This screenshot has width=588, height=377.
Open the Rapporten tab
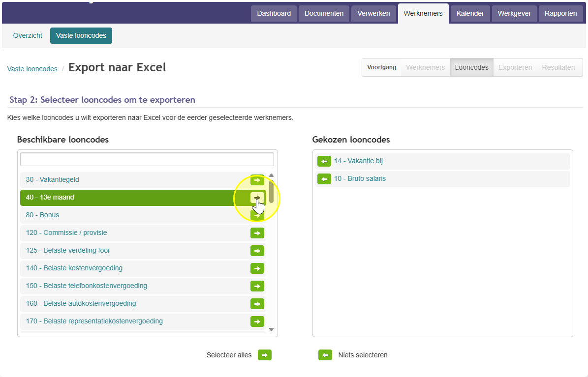pyautogui.click(x=560, y=13)
